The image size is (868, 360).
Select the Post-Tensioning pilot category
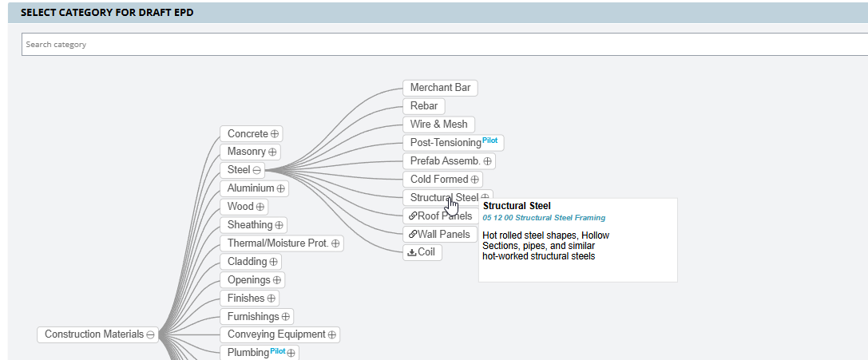click(x=446, y=143)
